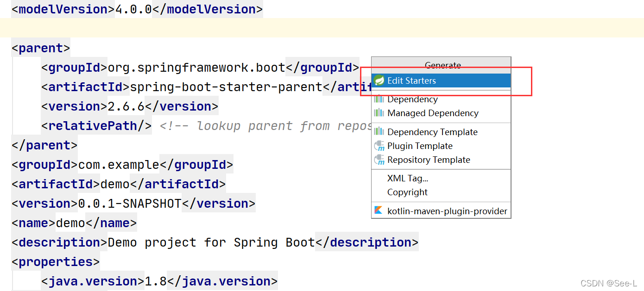This screenshot has width=644, height=291.
Task: Click the modelVersion value 4.0.0
Action: pos(133,9)
